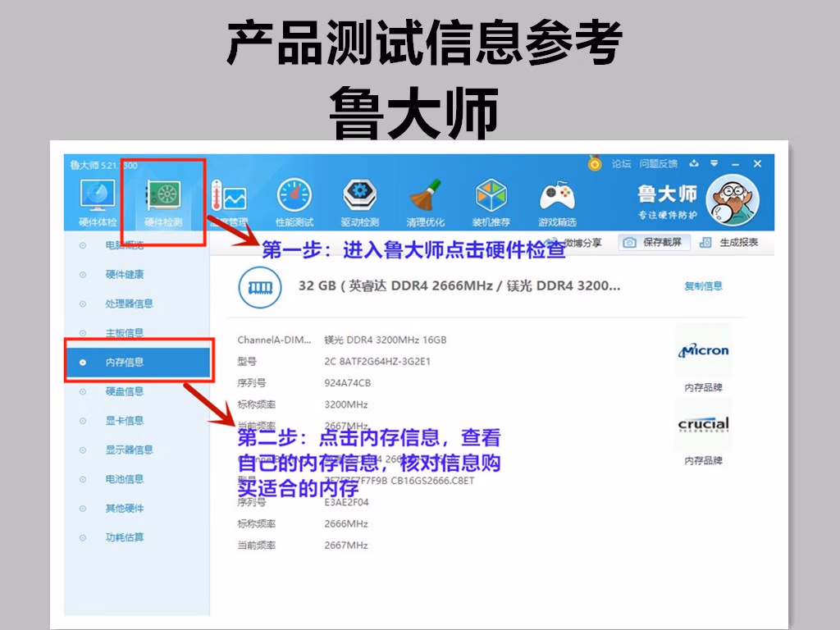Click the 3200MHz rated frequency value
Viewport: 840px width, 630px height.
[x=346, y=404]
